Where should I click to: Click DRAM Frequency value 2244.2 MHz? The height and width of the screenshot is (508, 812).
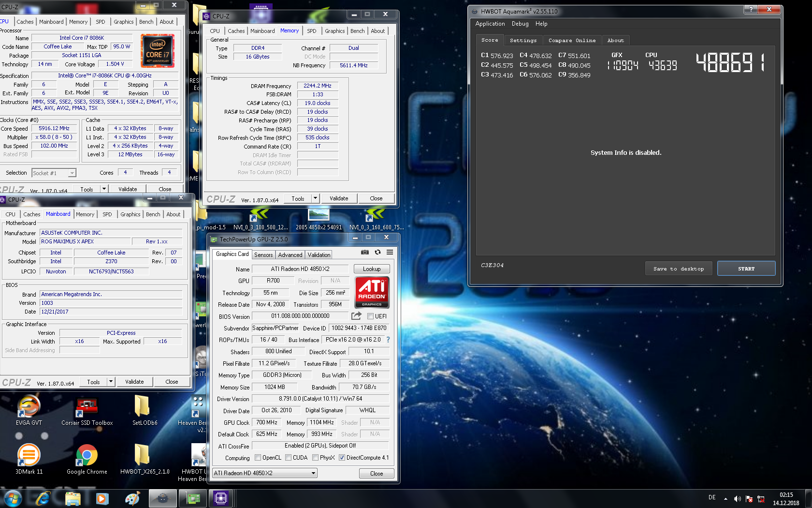[x=318, y=86]
